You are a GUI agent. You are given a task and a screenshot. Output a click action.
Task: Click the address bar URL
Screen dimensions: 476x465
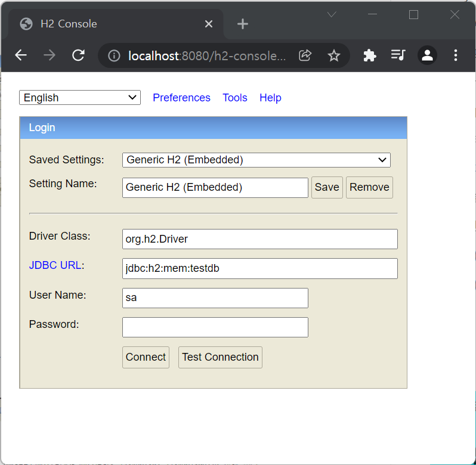(x=207, y=56)
